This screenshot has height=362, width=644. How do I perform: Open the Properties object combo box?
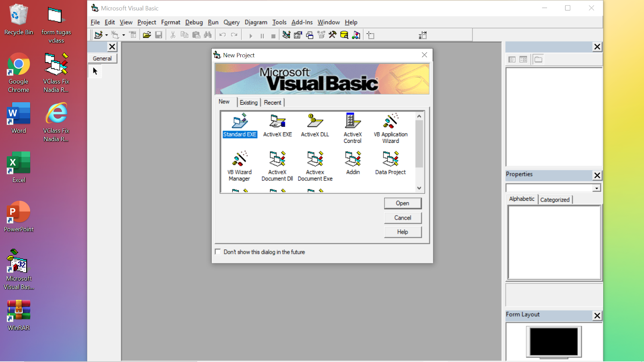(596, 187)
